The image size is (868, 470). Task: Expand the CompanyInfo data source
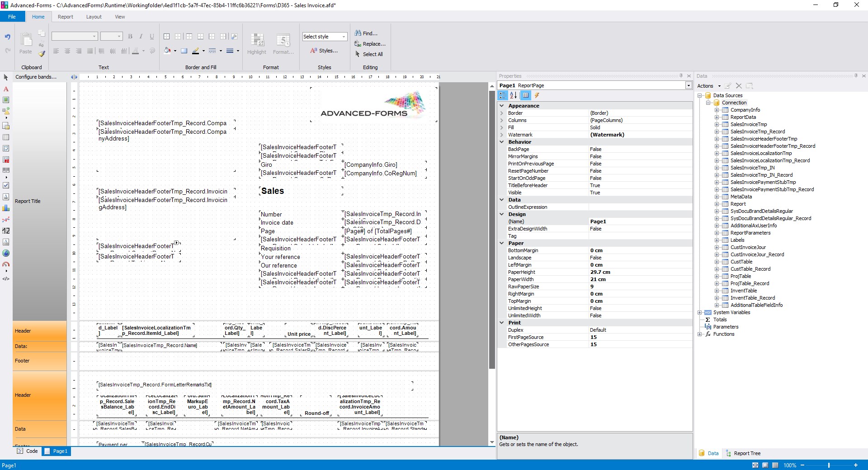coord(717,110)
